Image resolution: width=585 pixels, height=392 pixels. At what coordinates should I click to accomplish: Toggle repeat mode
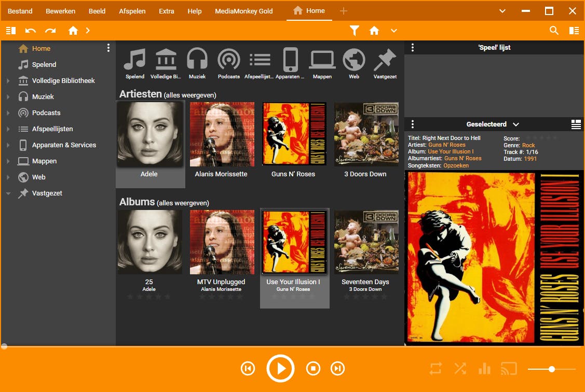(436, 369)
